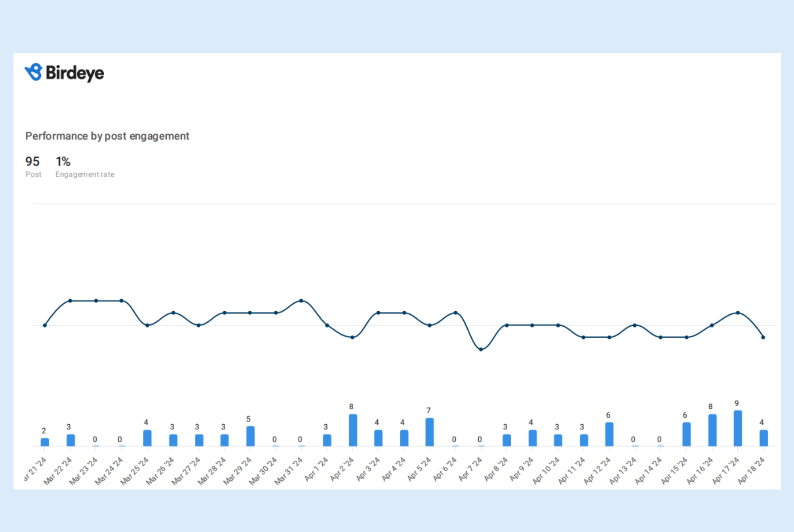This screenshot has height=532, width=794.
Task: Click the line point above Apr 13 '24
Action: tap(635, 325)
